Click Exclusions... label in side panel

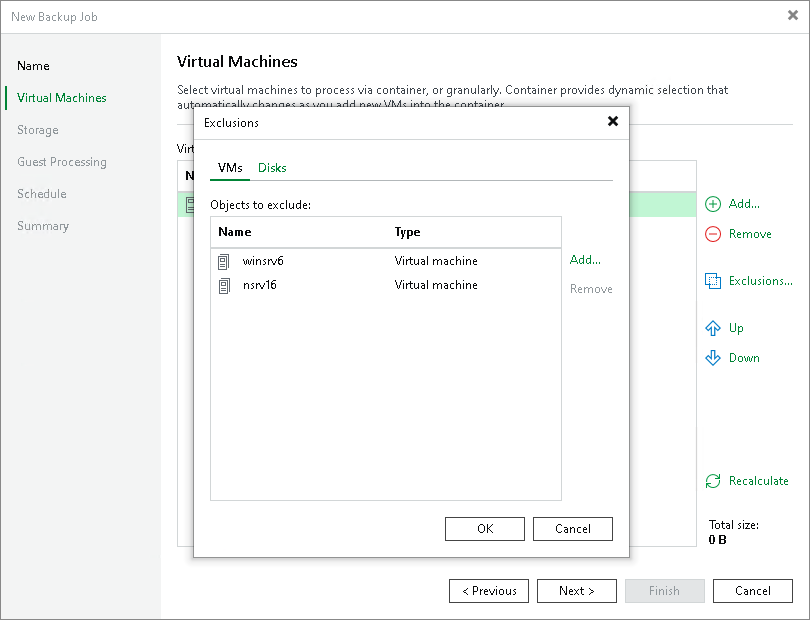(x=761, y=281)
